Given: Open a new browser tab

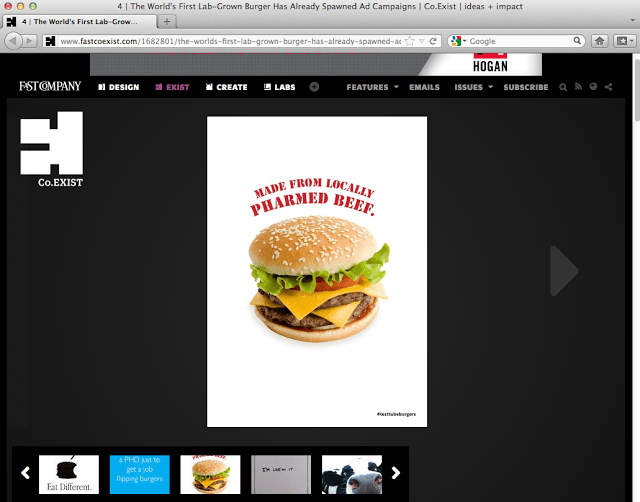Looking at the screenshot, I should 166,20.
